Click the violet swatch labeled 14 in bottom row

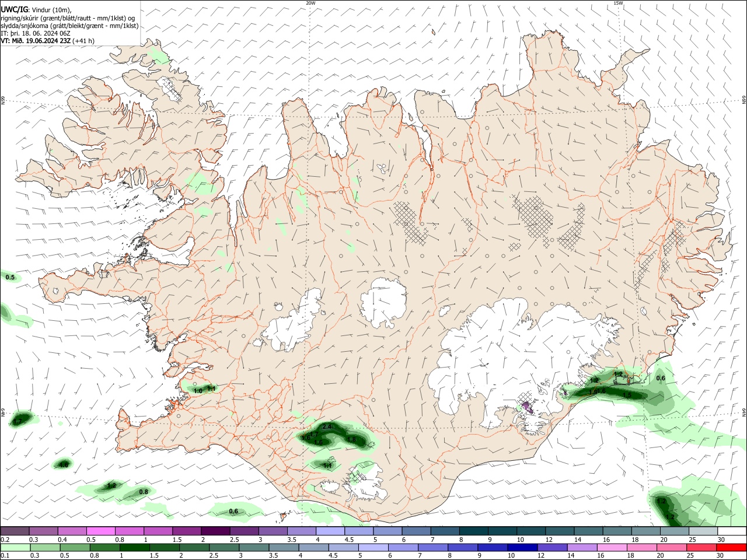(x=581, y=548)
